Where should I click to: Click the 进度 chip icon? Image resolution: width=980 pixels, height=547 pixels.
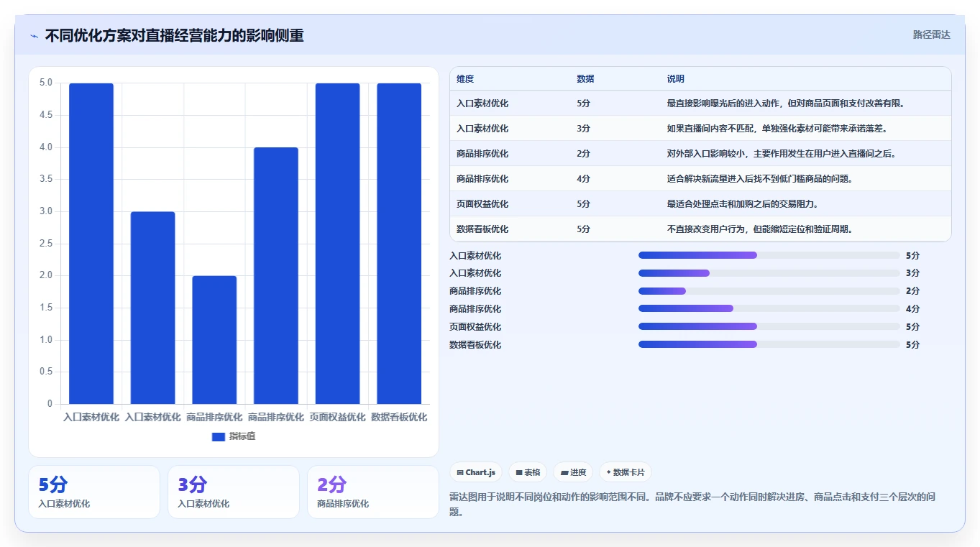pos(565,472)
